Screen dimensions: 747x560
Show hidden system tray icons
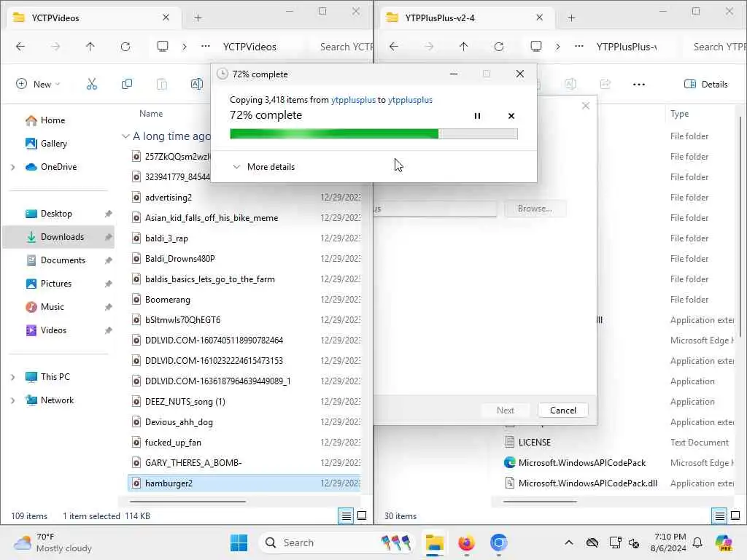tap(569, 542)
